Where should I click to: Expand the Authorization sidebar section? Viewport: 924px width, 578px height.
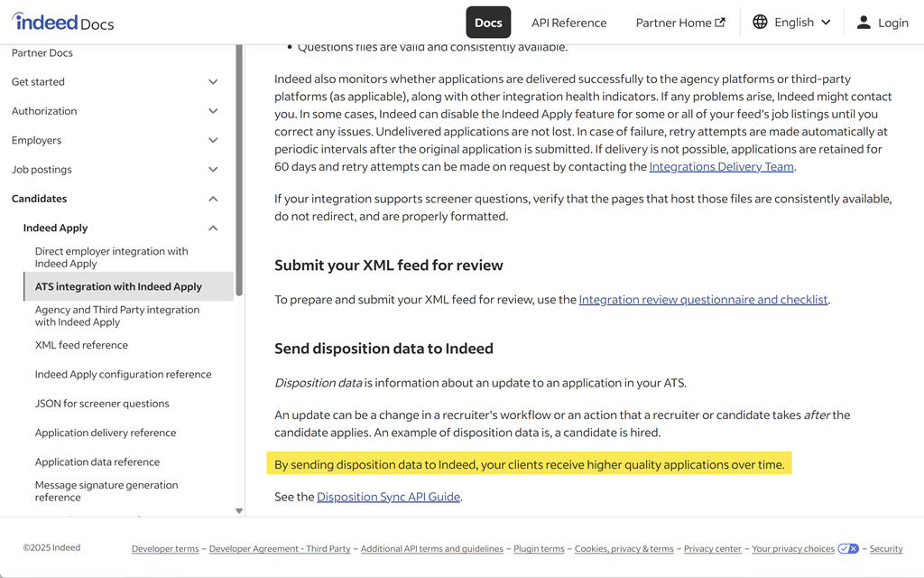[213, 111]
